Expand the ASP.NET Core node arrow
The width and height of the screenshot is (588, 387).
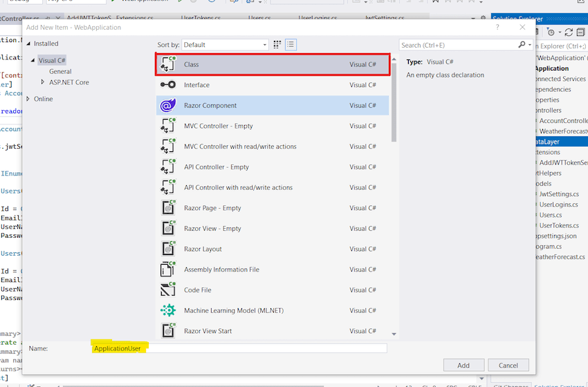coord(43,82)
